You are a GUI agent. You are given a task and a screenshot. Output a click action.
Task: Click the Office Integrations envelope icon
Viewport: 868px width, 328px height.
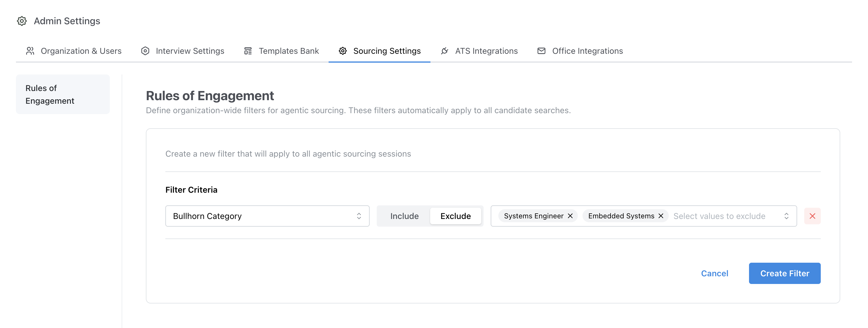point(541,51)
